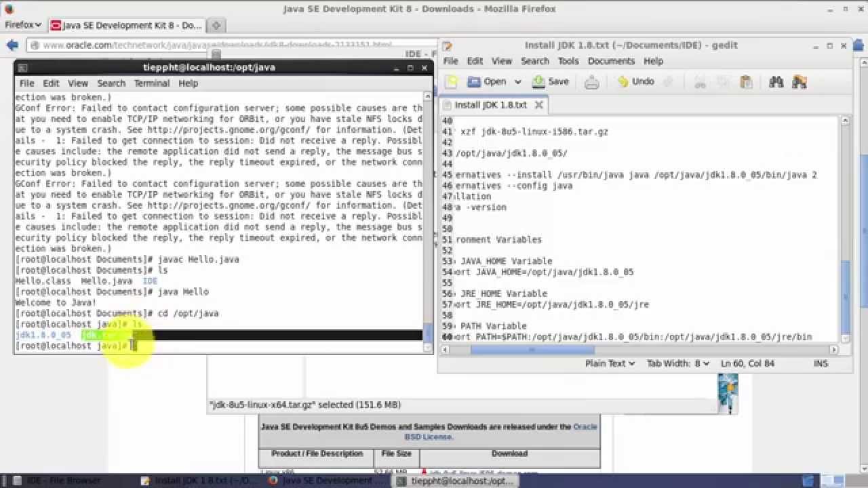Image resolution: width=868 pixels, height=488 pixels.
Task: Click JAVA_HOME=/opt/java/jdk1.8.0_05 line in gedit
Action: pyautogui.click(x=544, y=272)
